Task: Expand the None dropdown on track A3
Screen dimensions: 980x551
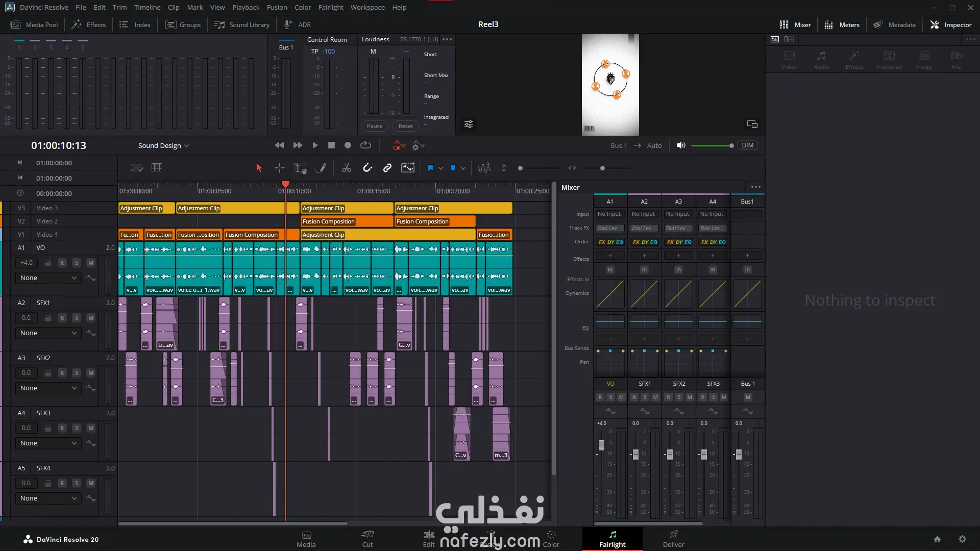Action: [x=48, y=388]
